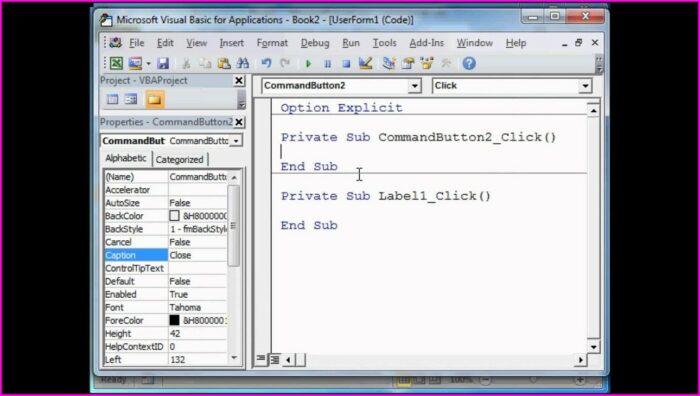Save the project with the floppy icon
This screenshot has height=396, width=700.
click(163, 63)
